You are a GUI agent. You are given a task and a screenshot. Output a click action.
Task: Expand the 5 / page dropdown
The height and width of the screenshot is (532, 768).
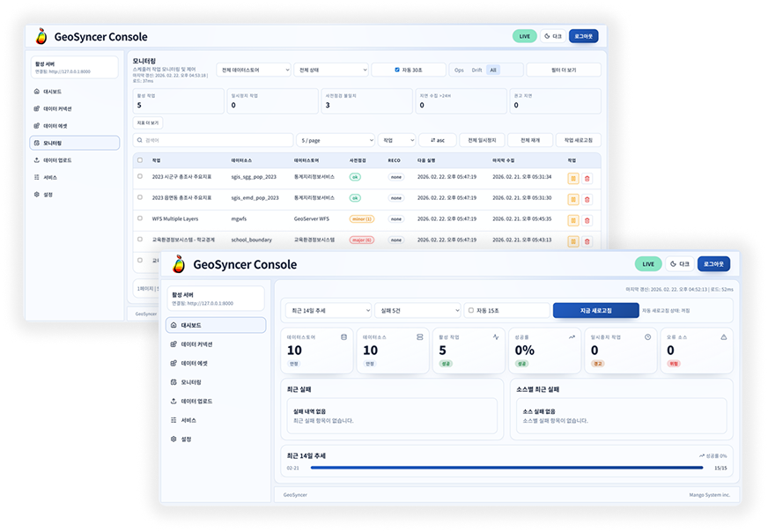(x=335, y=140)
